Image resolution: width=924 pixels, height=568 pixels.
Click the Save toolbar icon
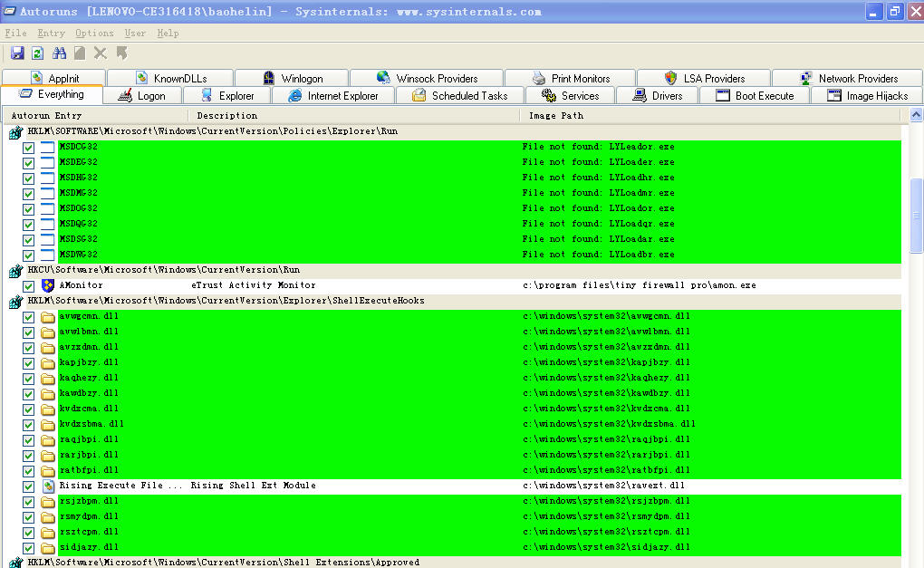point(17,53)
